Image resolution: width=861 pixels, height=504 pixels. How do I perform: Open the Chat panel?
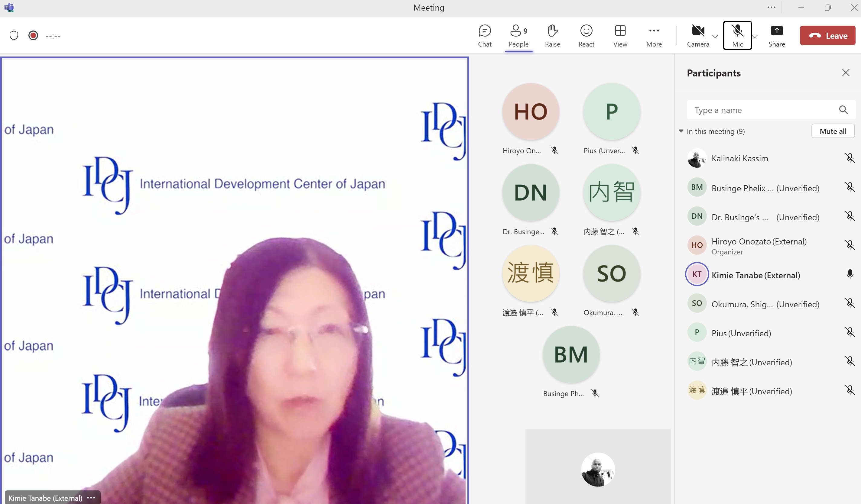coord(485,36)
